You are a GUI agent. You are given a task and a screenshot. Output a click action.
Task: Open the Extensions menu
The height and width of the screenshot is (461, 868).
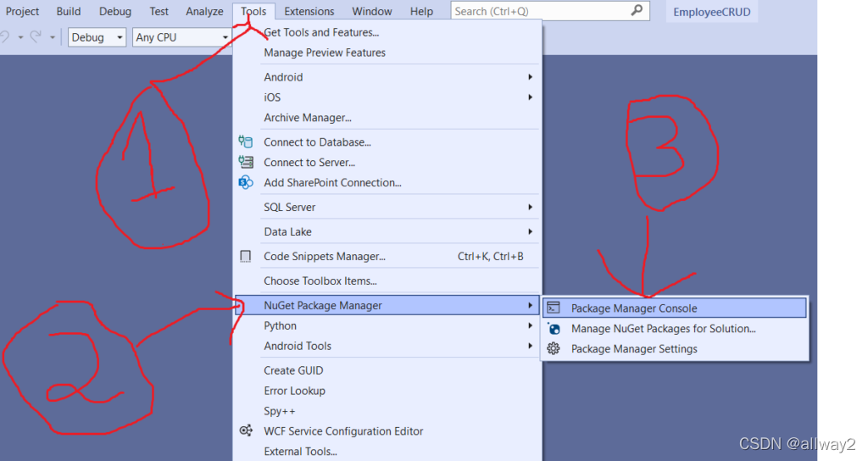click(x=309, y=12)
